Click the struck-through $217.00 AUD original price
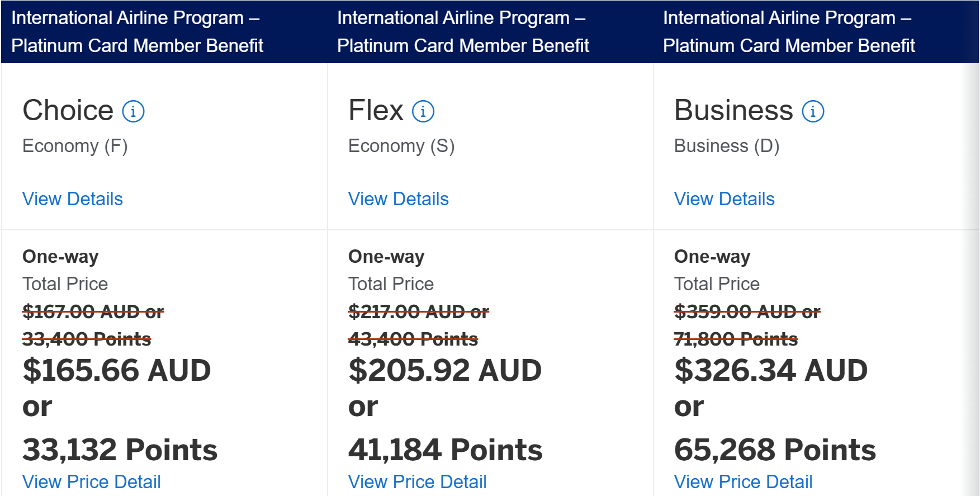Viewport: 980px width, 496px height. click(x=419, y=311)
